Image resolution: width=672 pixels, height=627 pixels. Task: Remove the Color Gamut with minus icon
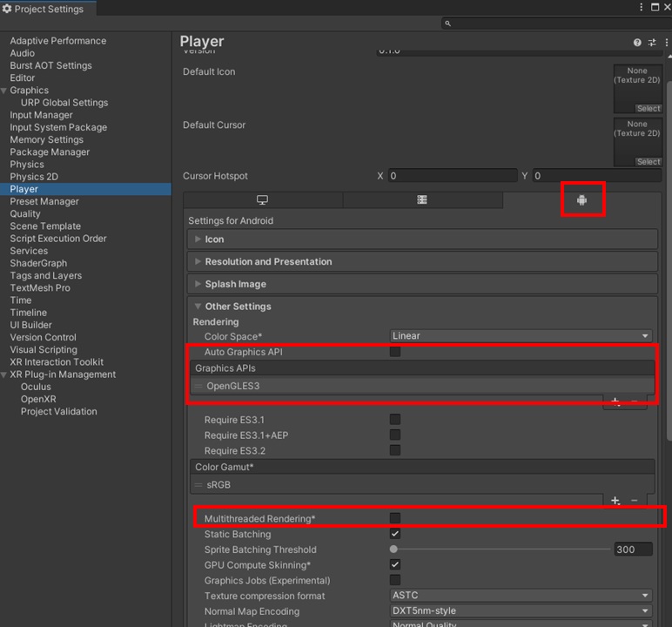click(634, 501)
